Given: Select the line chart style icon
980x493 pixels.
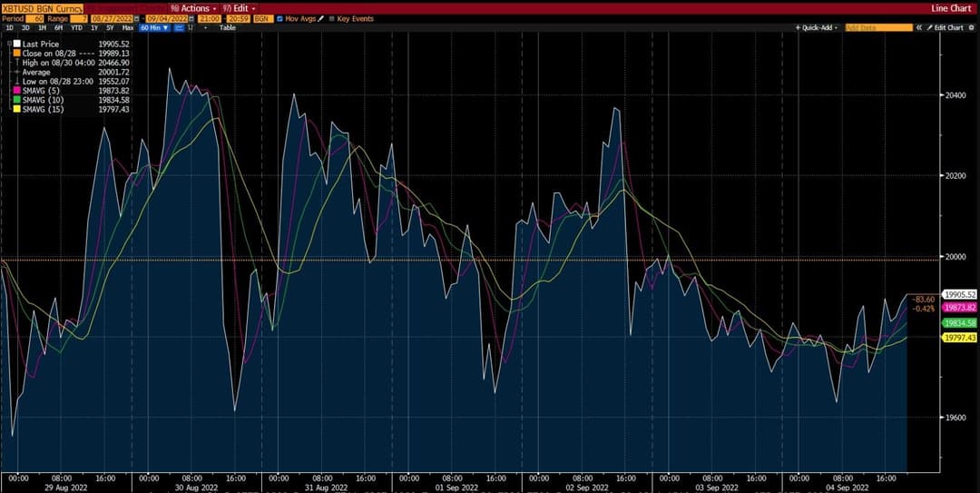Looking at the screenshot, I should 178,28.
